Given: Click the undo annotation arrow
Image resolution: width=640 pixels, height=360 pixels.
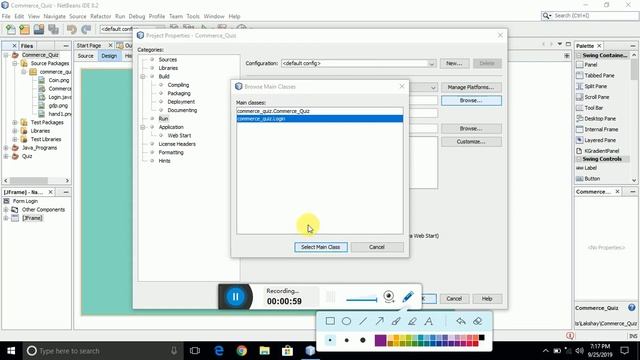Looking at the screenshot, I should pyautogui.click(x=461, y=321).
